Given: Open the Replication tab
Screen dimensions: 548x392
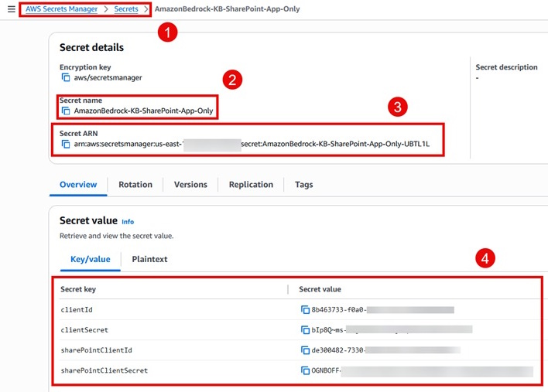Looking at the screenshot, I should (251, 185).
